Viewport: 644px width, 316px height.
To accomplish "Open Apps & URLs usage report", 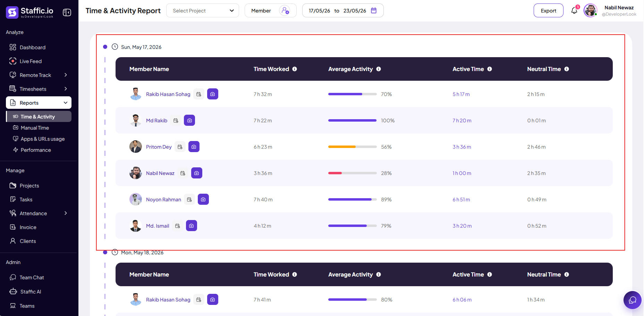I will 43,139.
